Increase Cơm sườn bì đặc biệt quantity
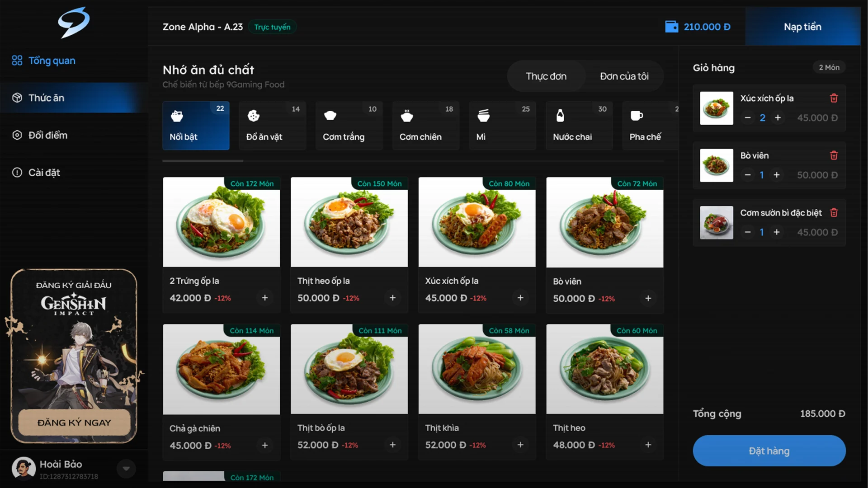The height and width of the screenshot is (488, 868). [777, 232]
